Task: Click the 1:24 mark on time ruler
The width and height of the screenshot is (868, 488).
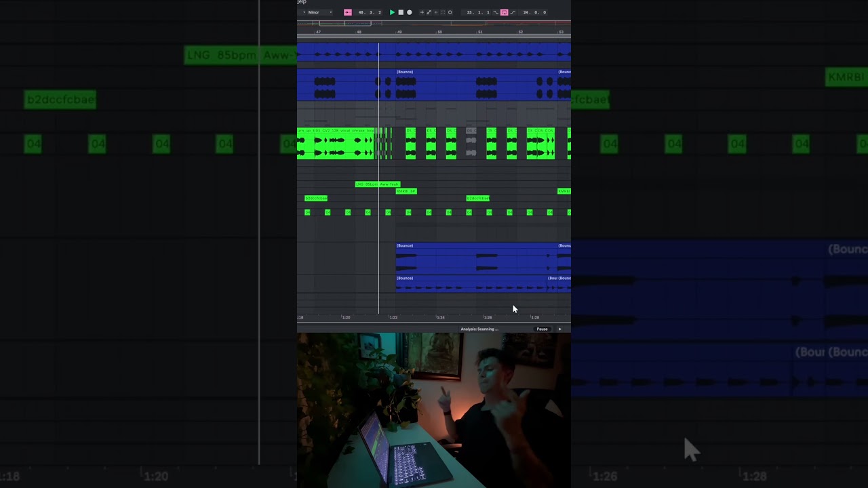Action: [440, 317]
